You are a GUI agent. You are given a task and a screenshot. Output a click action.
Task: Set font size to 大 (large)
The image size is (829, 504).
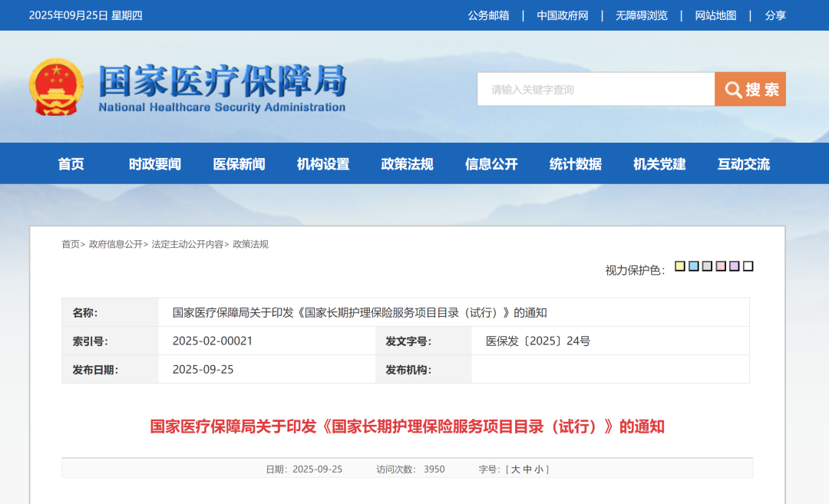[516, 469]
